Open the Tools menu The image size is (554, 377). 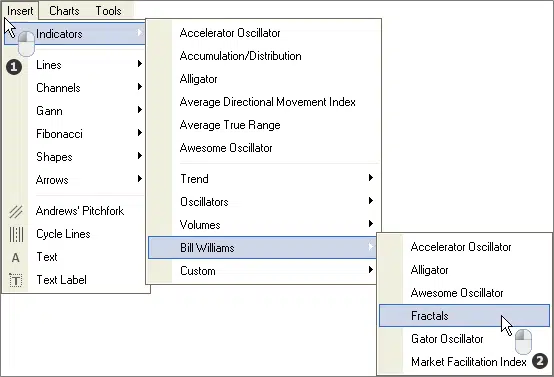pyautogui.click(x=108, y=11)
